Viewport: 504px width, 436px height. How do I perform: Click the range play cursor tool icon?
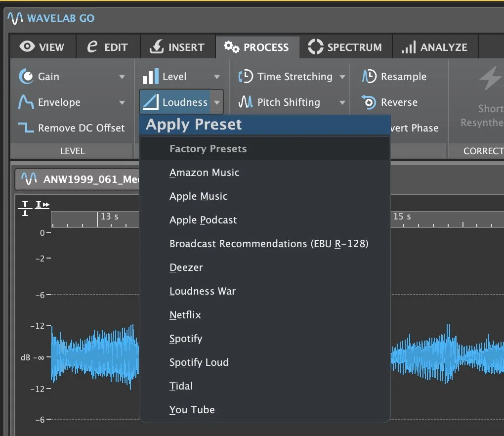pos(42,205)
